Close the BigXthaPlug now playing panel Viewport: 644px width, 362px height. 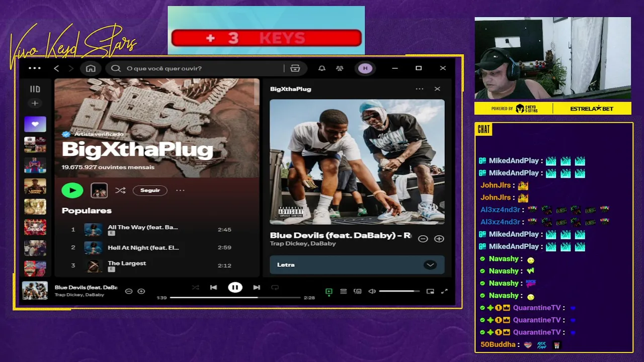(437, 89)
